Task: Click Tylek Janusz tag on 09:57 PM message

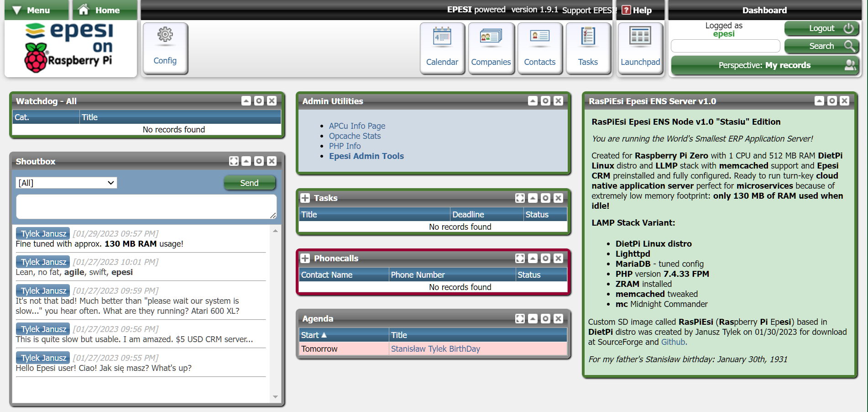Action: coord(43,234)
